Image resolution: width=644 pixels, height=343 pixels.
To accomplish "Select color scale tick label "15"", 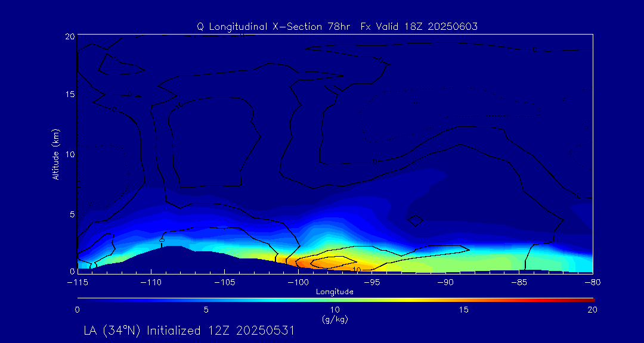I will tap(464, 310).
